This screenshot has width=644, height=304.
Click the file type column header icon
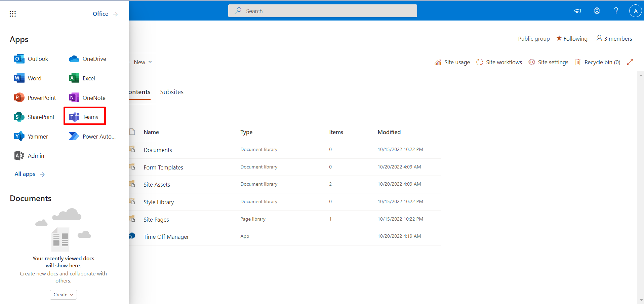[132, 132]
